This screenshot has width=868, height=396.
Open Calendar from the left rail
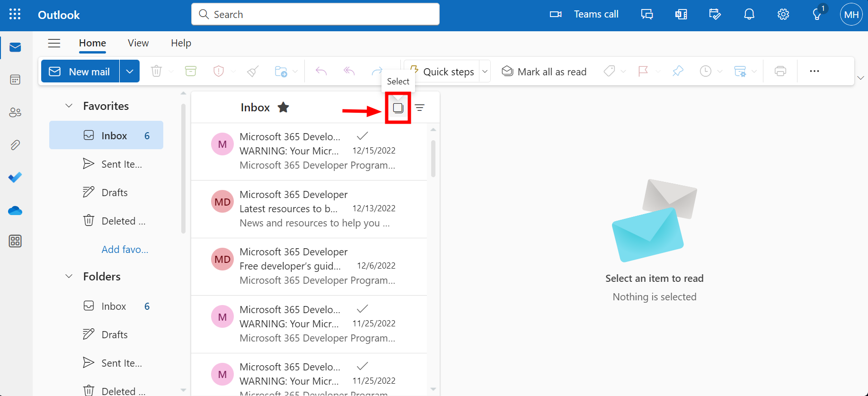point(15,80)
